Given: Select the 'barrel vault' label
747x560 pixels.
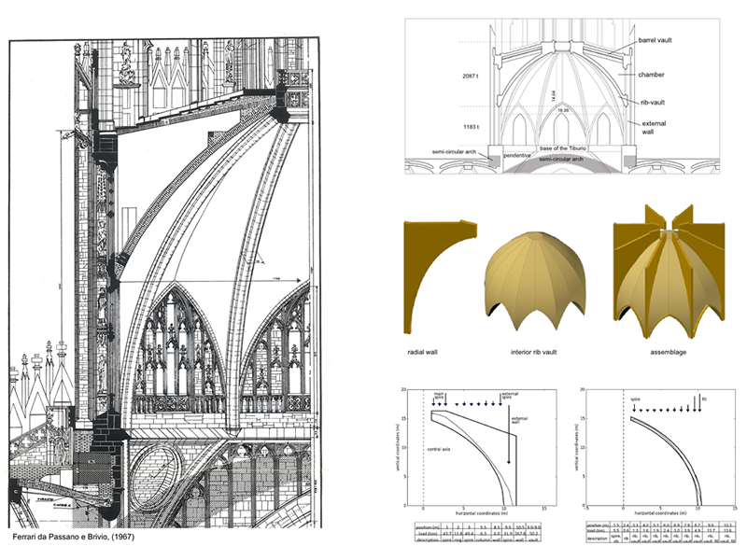Looking at the screenshot, I should point(655,40).
